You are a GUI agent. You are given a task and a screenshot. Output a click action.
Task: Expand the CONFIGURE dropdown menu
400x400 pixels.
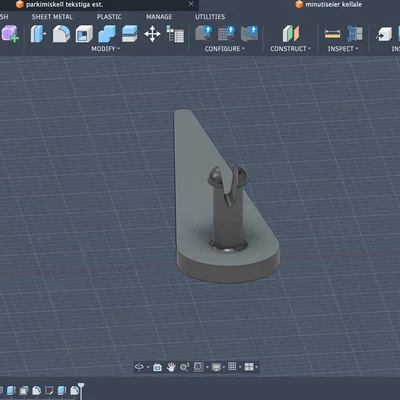point(225,49)
